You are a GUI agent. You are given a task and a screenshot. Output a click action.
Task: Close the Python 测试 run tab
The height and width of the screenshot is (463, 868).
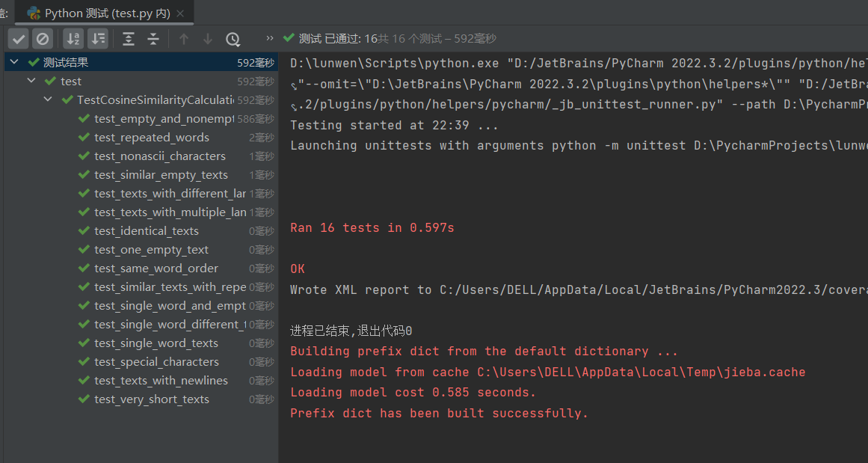point(182,13)
